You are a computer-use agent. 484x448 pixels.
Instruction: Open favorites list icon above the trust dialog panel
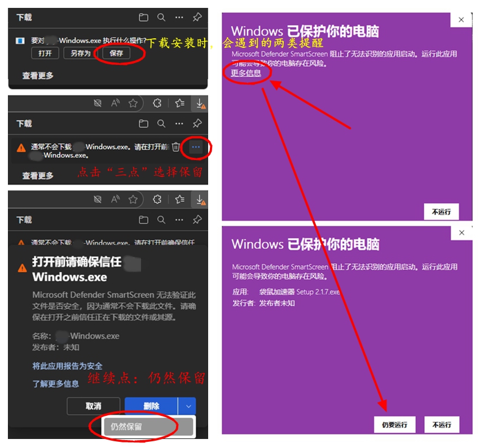[179, 199]
